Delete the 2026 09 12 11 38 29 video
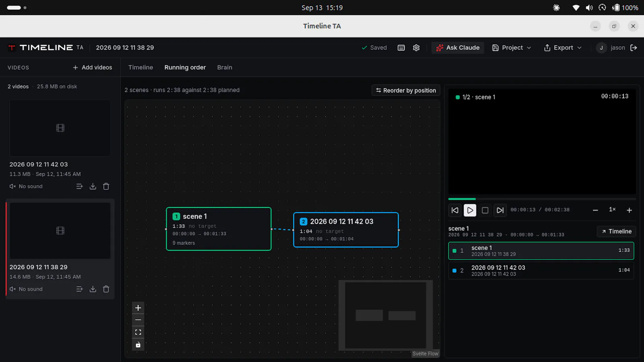 [106, 289]
